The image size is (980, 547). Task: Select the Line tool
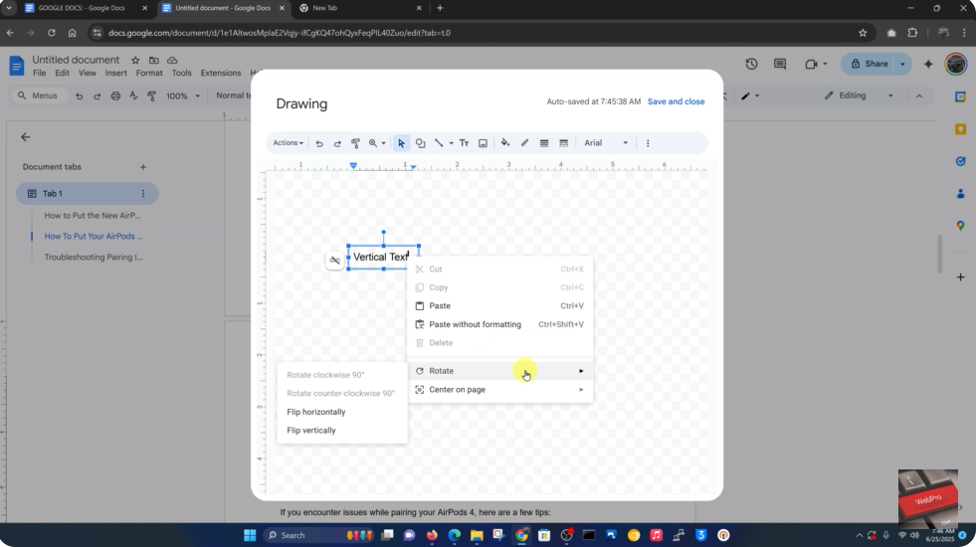(x=439, y=143)
